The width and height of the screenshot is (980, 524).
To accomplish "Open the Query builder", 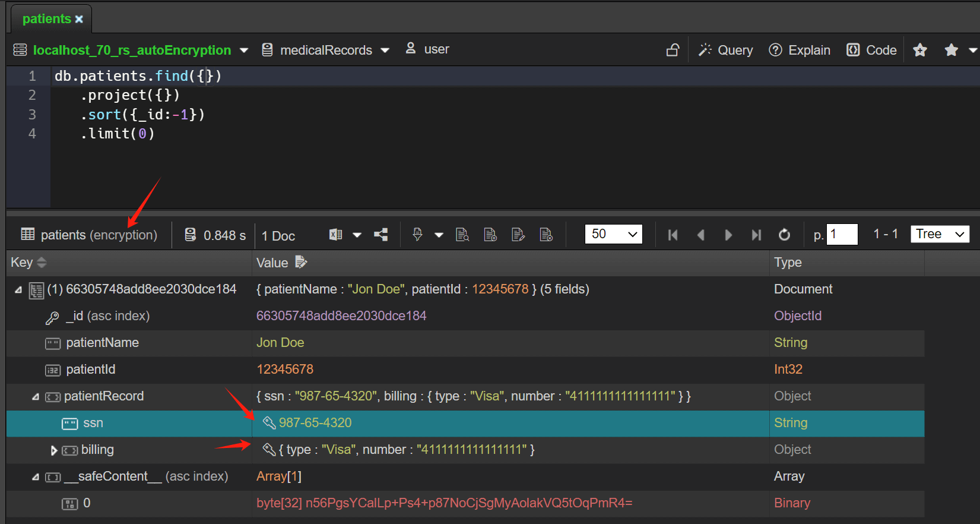I will [725, 50].
